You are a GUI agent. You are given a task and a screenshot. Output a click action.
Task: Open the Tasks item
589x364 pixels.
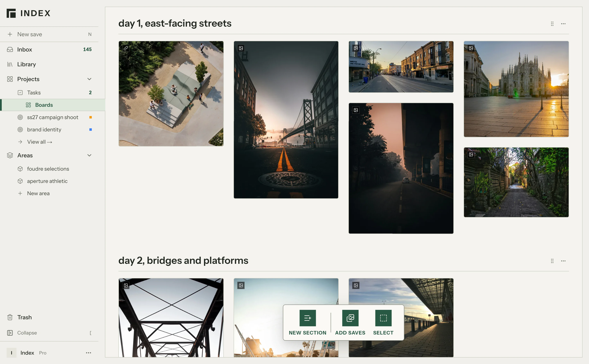point(53,92)
